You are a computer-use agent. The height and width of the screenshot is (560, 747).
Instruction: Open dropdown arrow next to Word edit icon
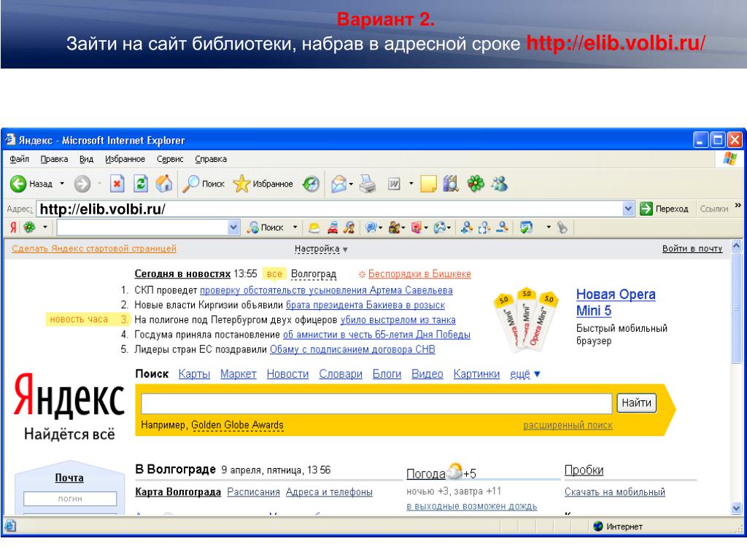411,184
